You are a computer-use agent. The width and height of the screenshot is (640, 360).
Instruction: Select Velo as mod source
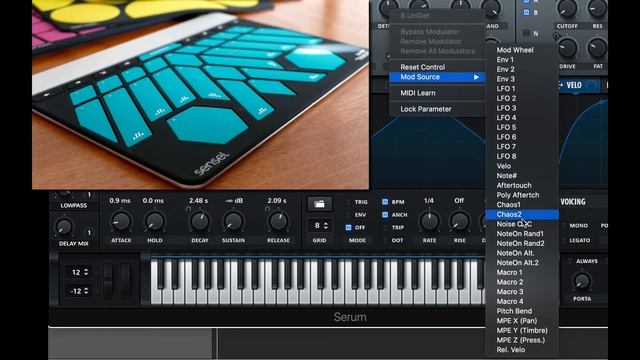coord(522,166)
